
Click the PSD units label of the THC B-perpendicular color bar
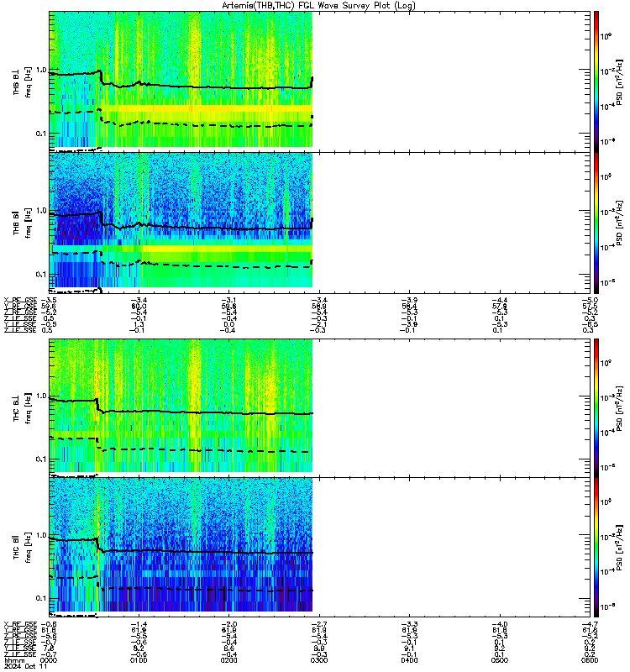click(619, 408)
